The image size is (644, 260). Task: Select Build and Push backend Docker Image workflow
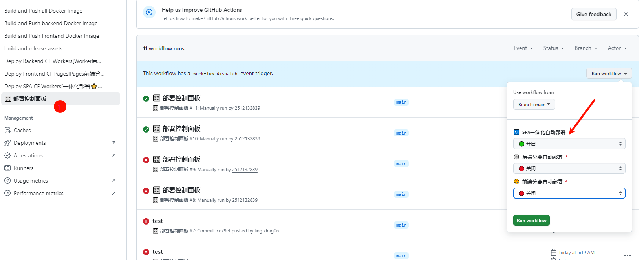tap(51, 23)
